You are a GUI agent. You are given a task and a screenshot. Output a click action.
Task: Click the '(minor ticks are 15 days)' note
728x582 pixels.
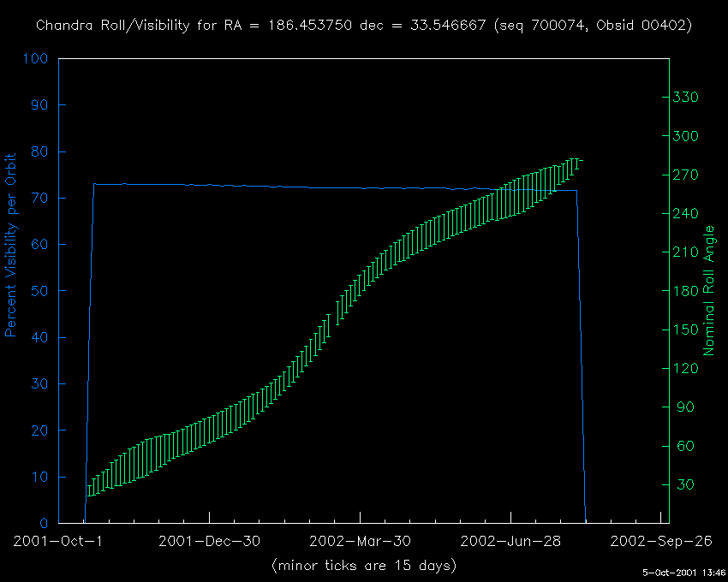(363, 566)
